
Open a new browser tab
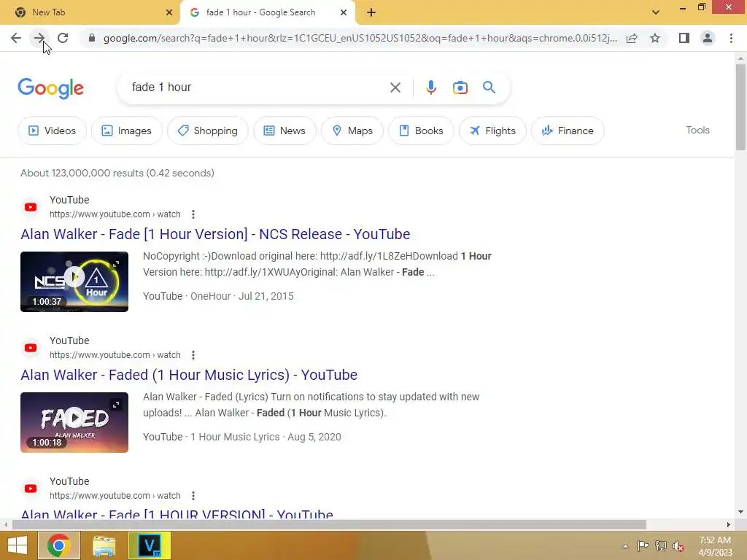pos(371,12)
